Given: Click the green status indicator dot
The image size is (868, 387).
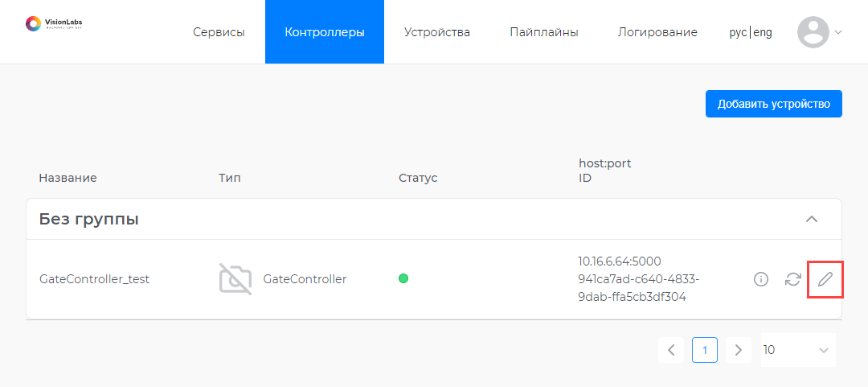Looking at the screenshot, I should [403, 278].
